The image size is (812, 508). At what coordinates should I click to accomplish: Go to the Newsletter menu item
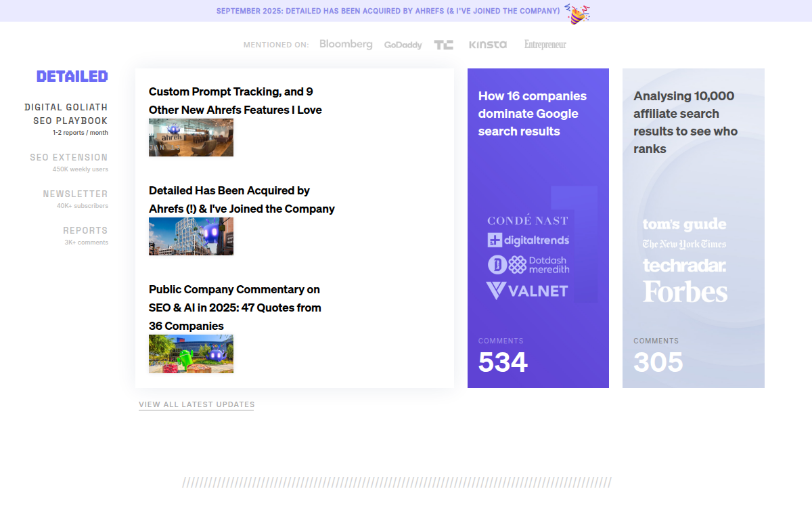76,194
